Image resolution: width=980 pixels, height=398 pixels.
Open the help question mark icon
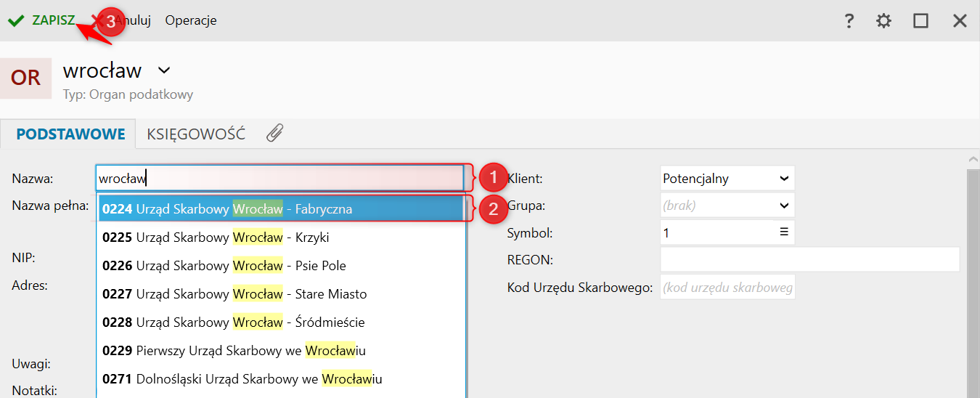[x=849, y=21]
